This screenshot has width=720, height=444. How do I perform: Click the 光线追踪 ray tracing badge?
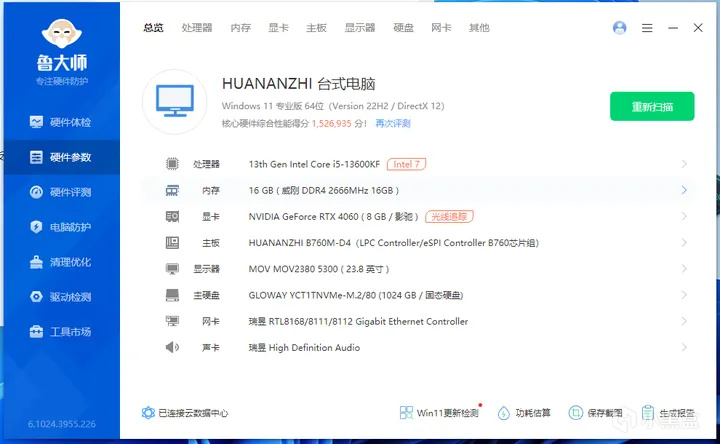tap(449, 216)
